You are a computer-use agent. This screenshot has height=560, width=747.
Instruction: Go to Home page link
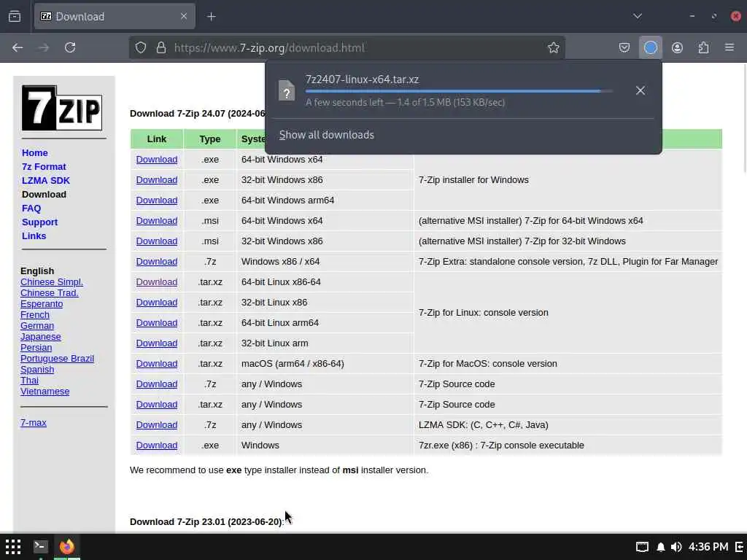click(35, 153)
